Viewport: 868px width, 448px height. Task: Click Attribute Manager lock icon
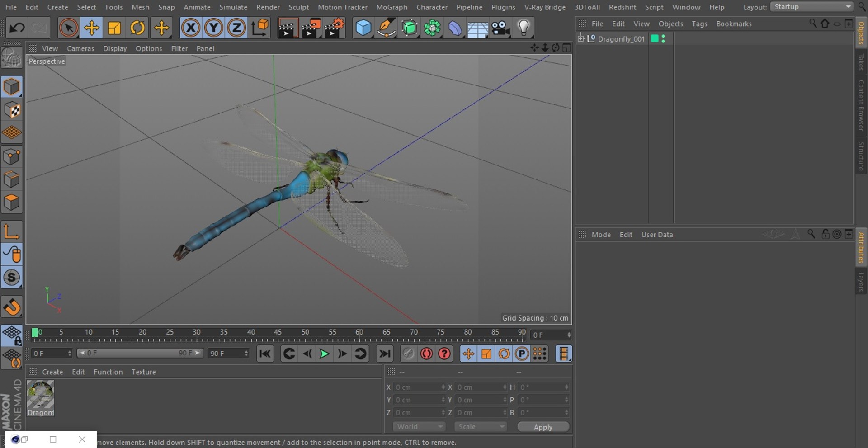825,234
